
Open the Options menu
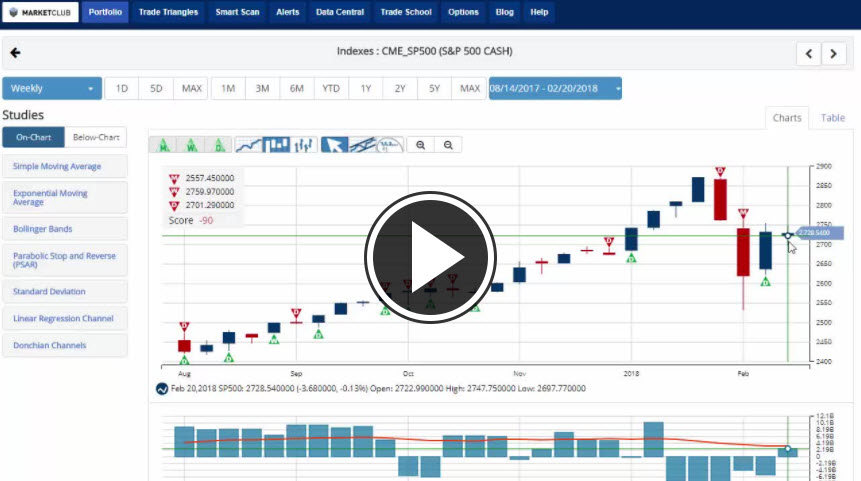pos(463,12)
